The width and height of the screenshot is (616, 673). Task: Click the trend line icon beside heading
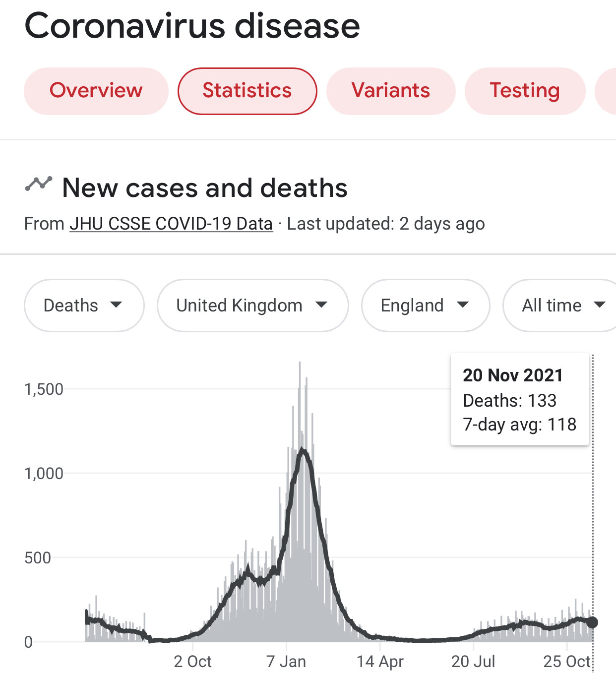(39, 184)
